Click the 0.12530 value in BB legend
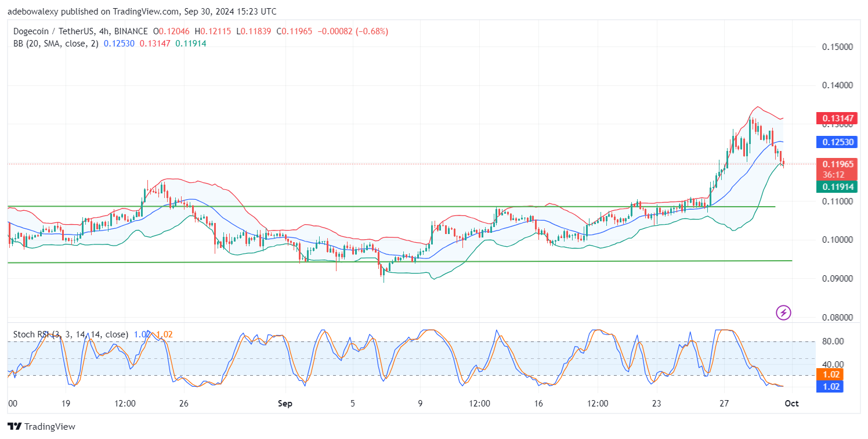The height and width of the screenshot is (439, 868). [118, 43]
